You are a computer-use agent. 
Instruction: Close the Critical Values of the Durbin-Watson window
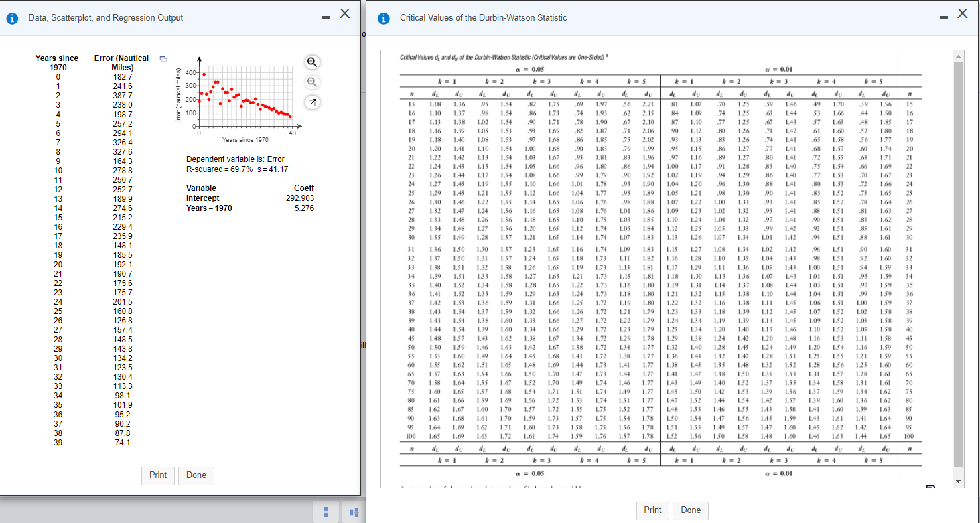click(963, 13)
